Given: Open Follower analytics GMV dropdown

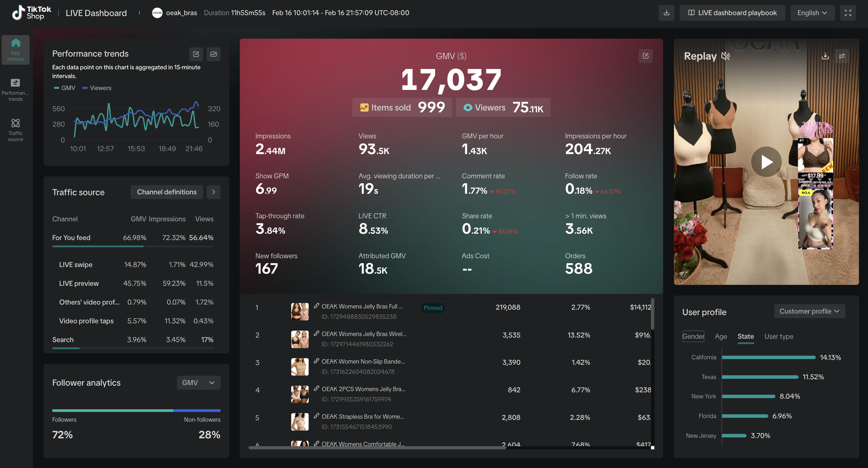Looking at the screenshot, I should [198, 382].
